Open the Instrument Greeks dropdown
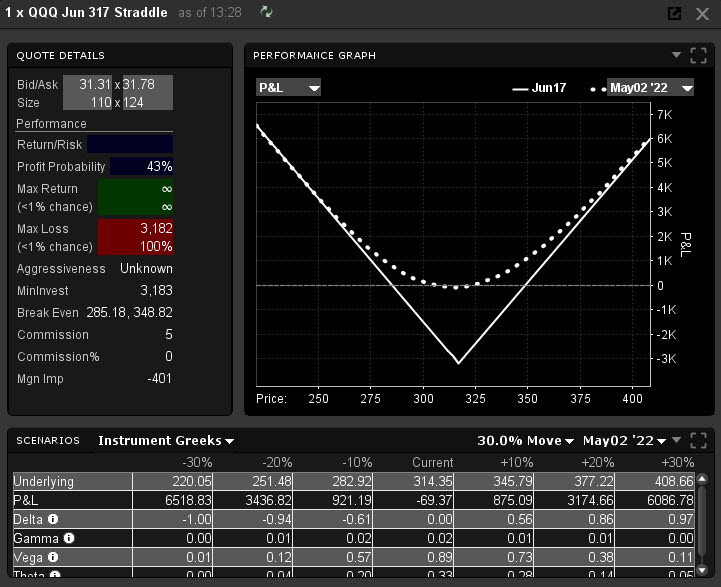 [x=166, y=441]
